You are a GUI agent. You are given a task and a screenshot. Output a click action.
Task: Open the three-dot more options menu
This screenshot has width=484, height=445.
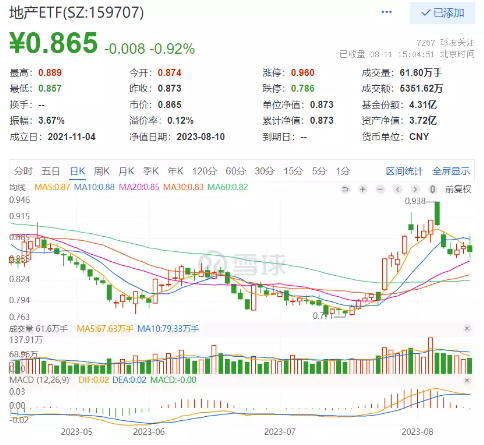click(x=386, y=12)
